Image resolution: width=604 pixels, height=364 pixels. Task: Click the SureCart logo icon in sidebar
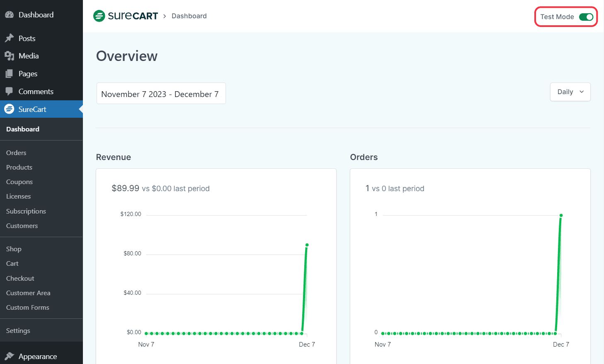click(x=9, y=109)
